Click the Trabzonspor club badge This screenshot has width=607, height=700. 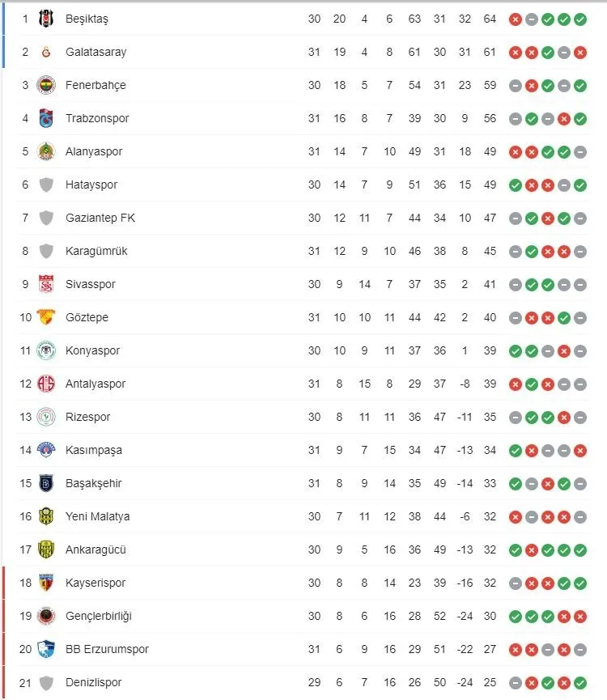(x=46, y=118)
